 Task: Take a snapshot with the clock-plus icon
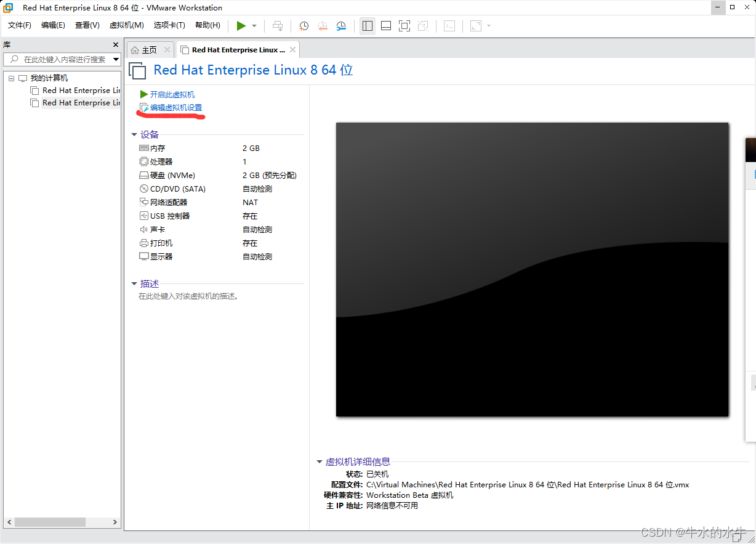[304, 25]
